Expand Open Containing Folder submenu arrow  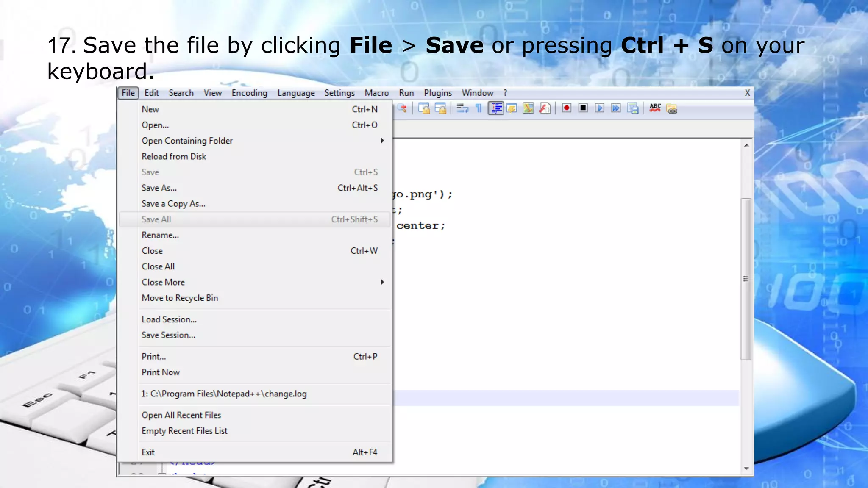[382, 141]
